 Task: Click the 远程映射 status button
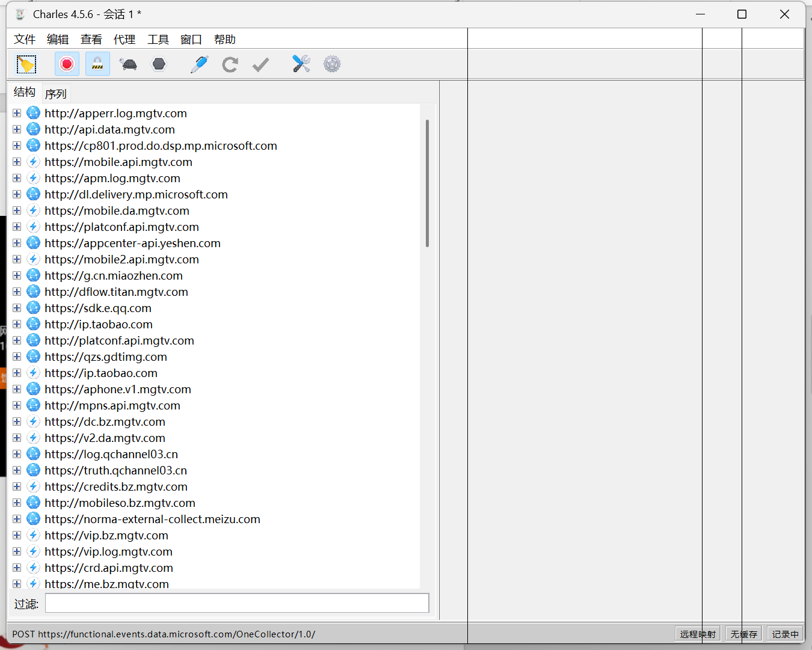(698, 634)
